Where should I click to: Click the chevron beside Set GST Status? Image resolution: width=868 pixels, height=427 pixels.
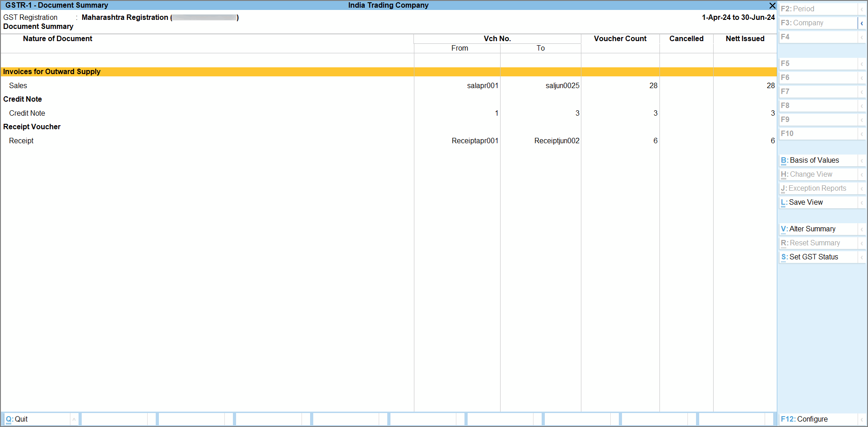point(862,257)
